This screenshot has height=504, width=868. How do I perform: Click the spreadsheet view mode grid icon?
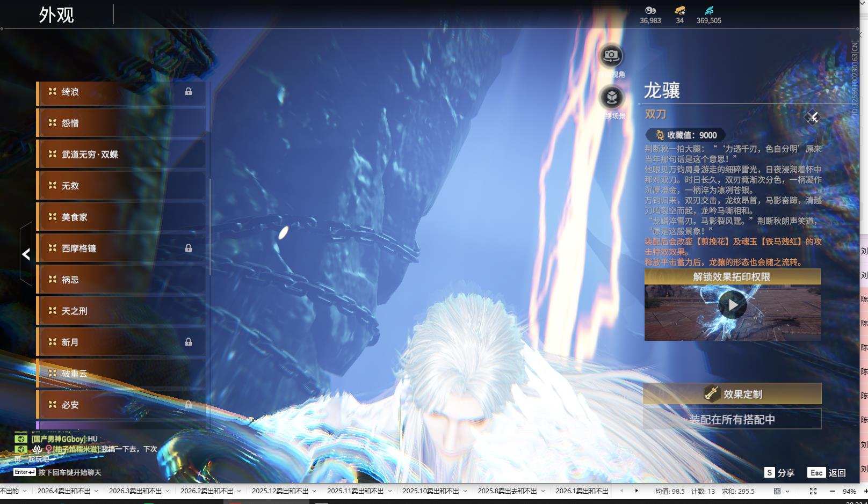tap(777, 491)
